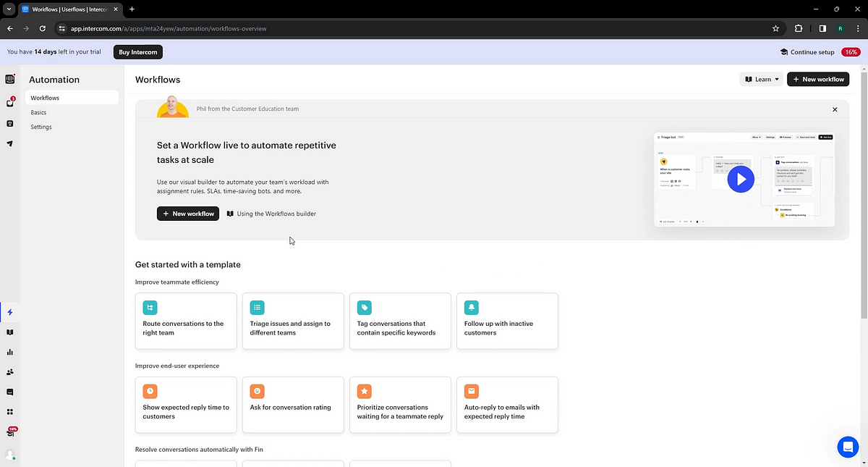
Task: Click the Buy Intercom button
Action: pyautogui.click(x=138, y=52)
